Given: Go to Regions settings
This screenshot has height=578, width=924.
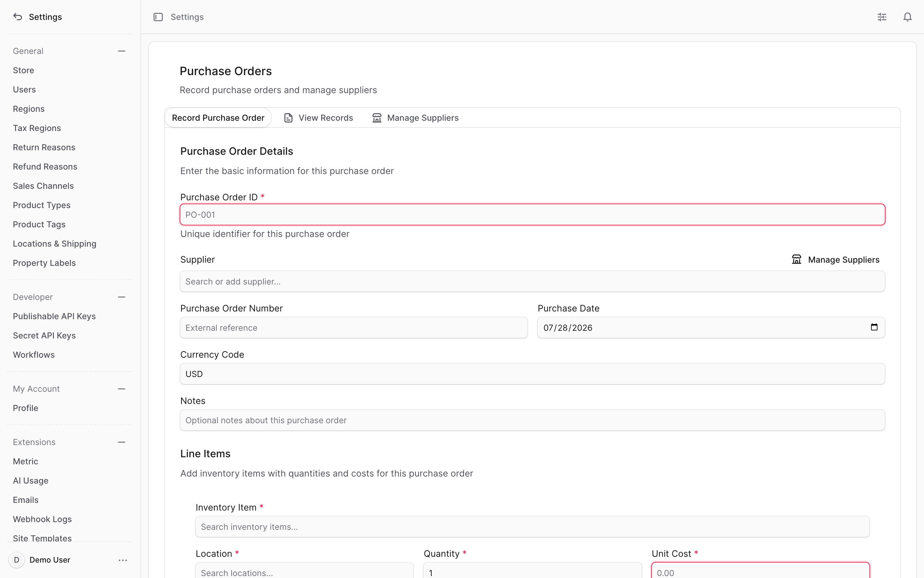Looking at the screenshot, I should click(x=29, y=109).
